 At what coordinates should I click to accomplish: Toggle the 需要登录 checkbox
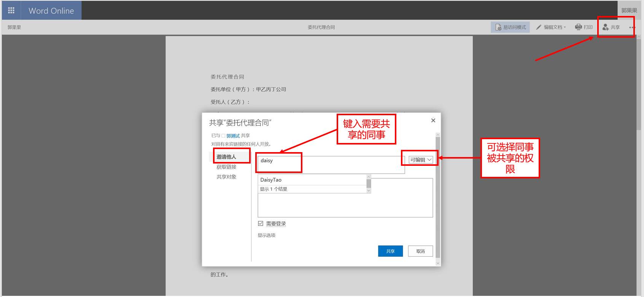click(261, 224)
